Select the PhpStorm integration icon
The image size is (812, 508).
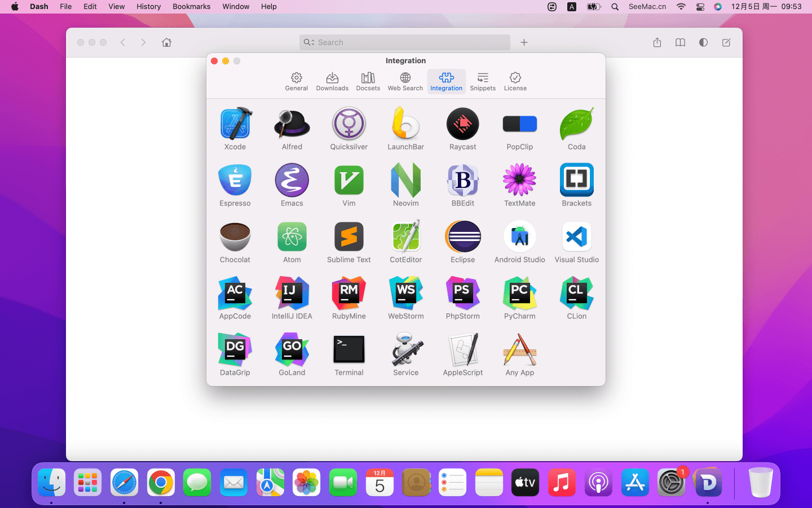463,293
